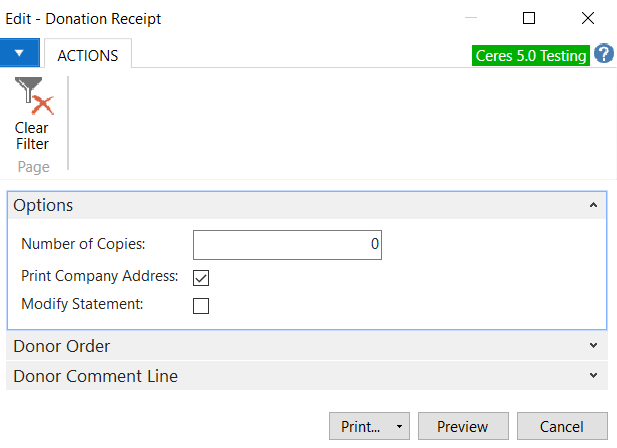Click the Print... button

pyautogui.click(x=360, y=426)
